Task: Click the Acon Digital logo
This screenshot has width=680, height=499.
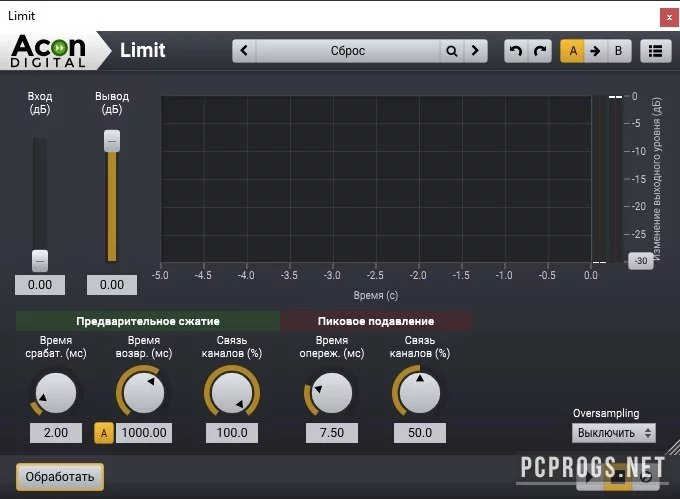Action: [x=48, y=51]
